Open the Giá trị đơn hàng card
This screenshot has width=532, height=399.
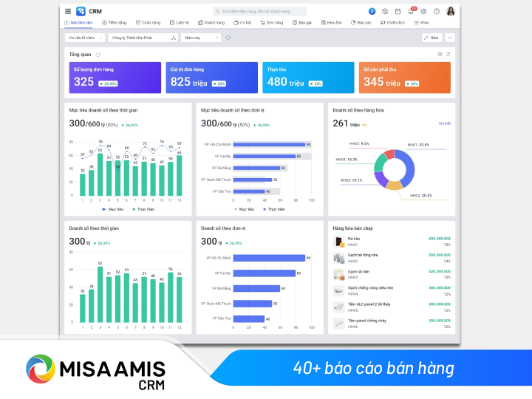[x=212, y=78]
